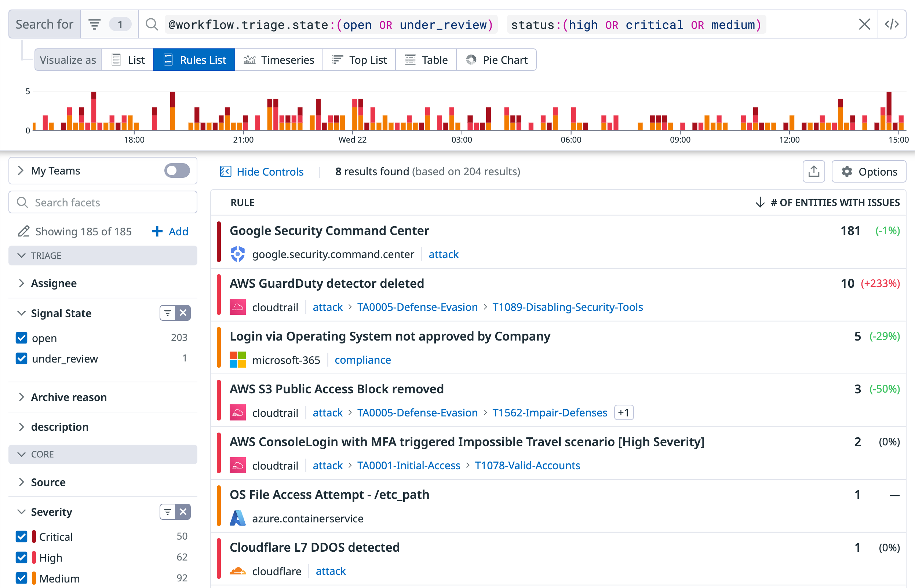
Task: Click the RULE column header
Action: 242,202
